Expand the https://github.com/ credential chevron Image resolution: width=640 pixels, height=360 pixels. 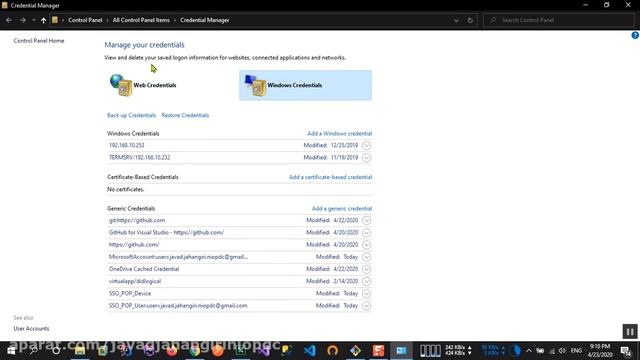point(367,245)
